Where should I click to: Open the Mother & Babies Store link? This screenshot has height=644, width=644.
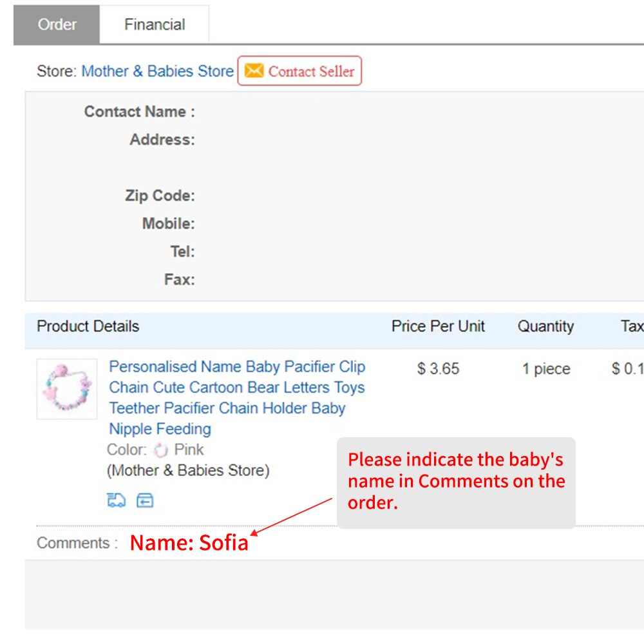[158, 71]
